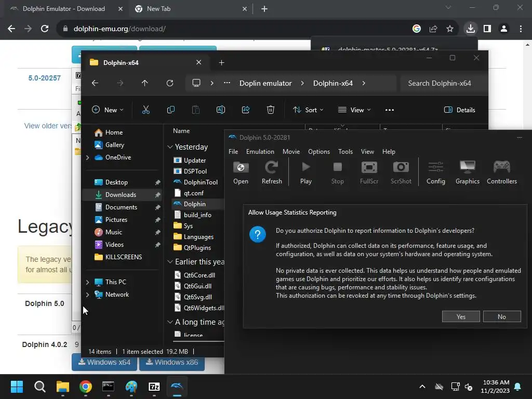Open Chrome's three-dot menu
Viewport: 532px width, 399px height.
pos(521,29)
